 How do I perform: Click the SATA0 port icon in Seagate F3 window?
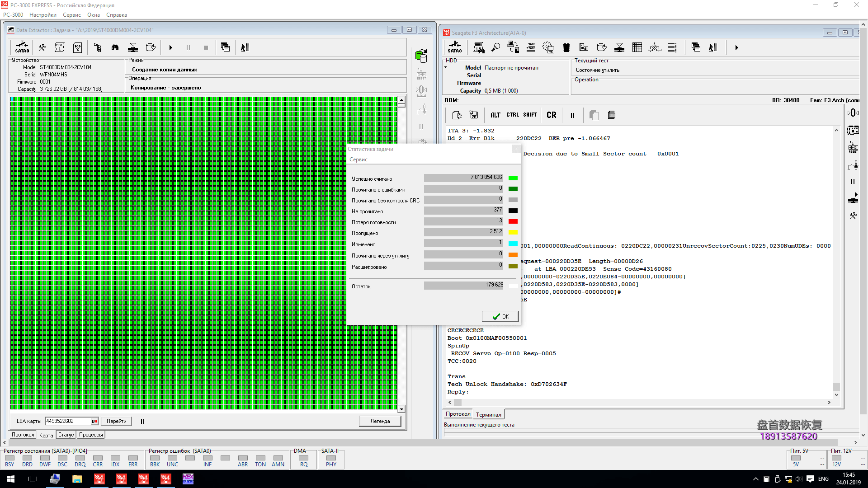[455, 47]
